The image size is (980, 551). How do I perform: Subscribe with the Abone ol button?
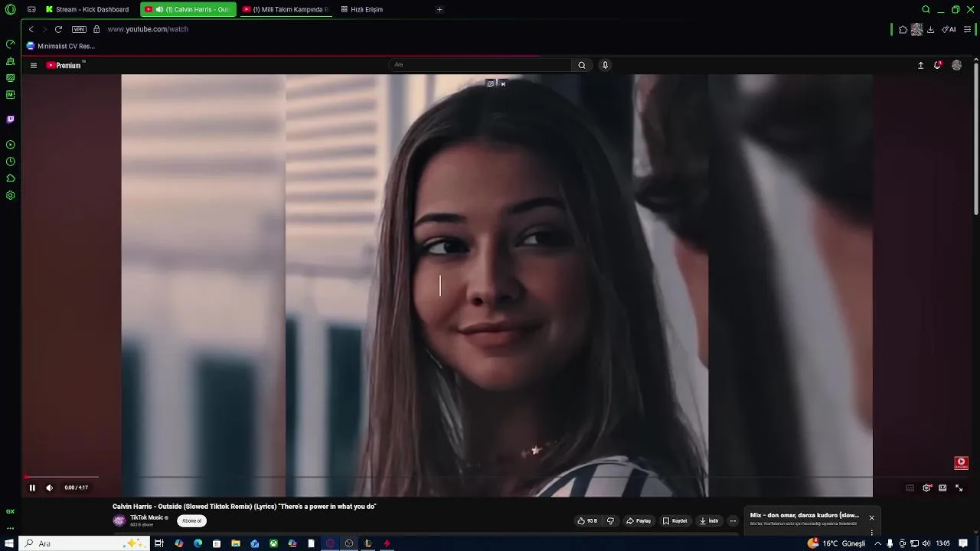191,520
